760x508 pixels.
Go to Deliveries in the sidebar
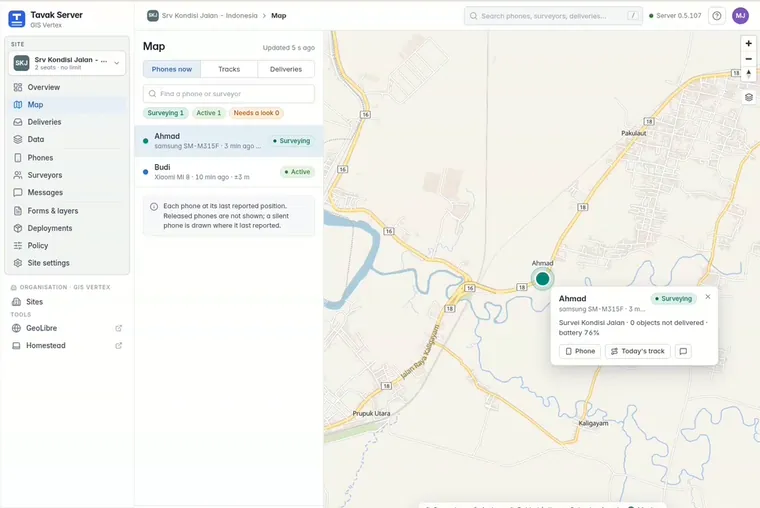pos(67,122)
